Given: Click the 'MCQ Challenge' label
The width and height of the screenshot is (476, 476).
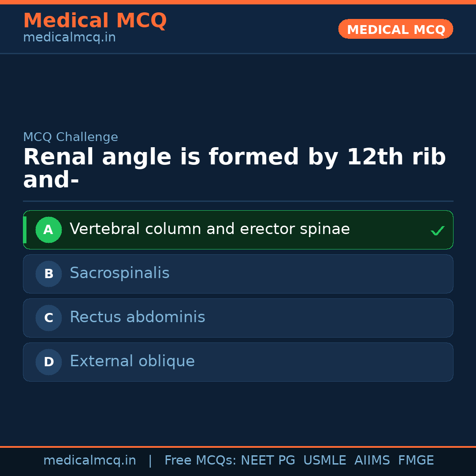Looking at the screenshot, I should tap(71, 138).
